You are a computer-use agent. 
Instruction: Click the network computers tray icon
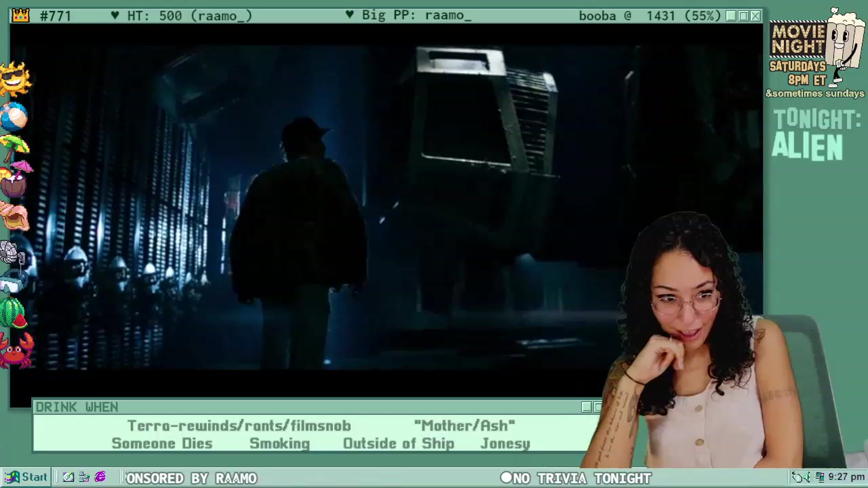820,477
